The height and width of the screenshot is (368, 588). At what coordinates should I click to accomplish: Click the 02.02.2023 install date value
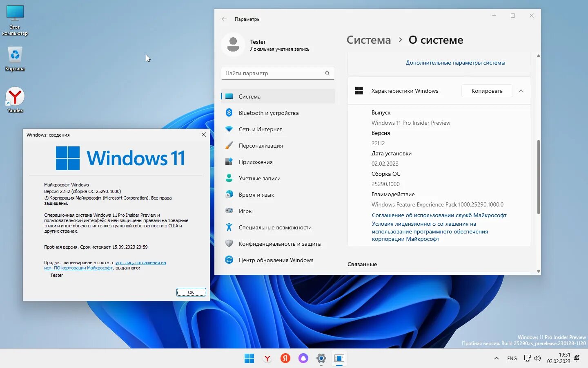385,164
